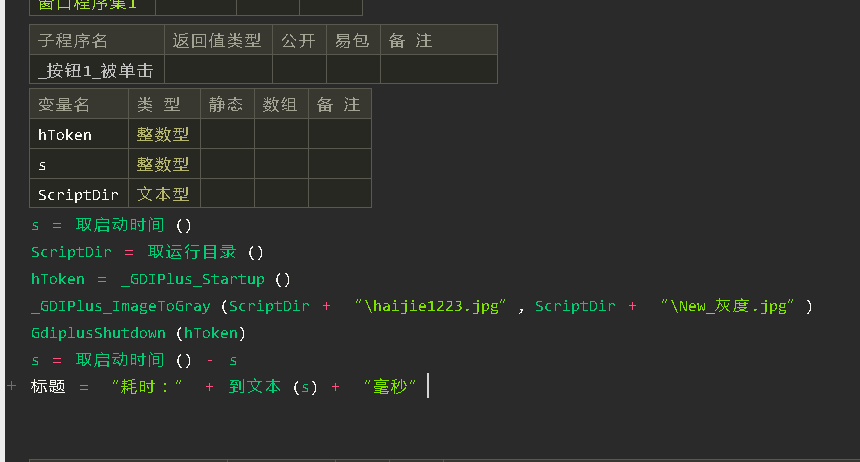Click the 返回值类型 cell of _按钮1_被单击
860x462 pixels.
[218, 69]
